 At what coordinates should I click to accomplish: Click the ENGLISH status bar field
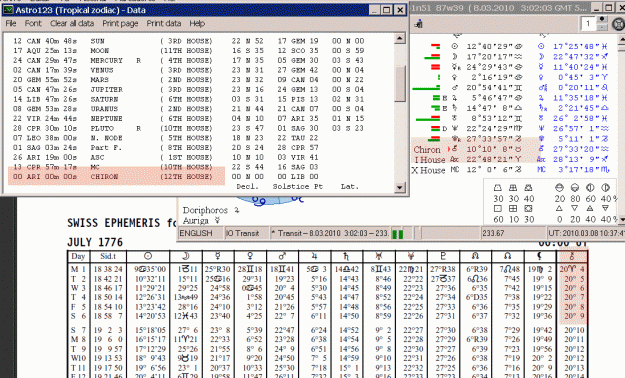200,233
